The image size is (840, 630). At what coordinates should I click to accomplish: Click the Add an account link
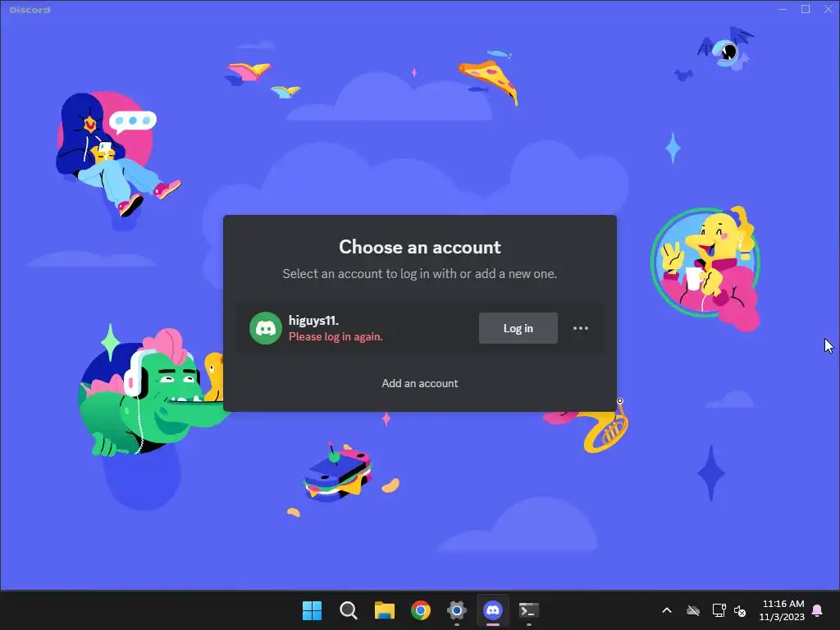420,384
